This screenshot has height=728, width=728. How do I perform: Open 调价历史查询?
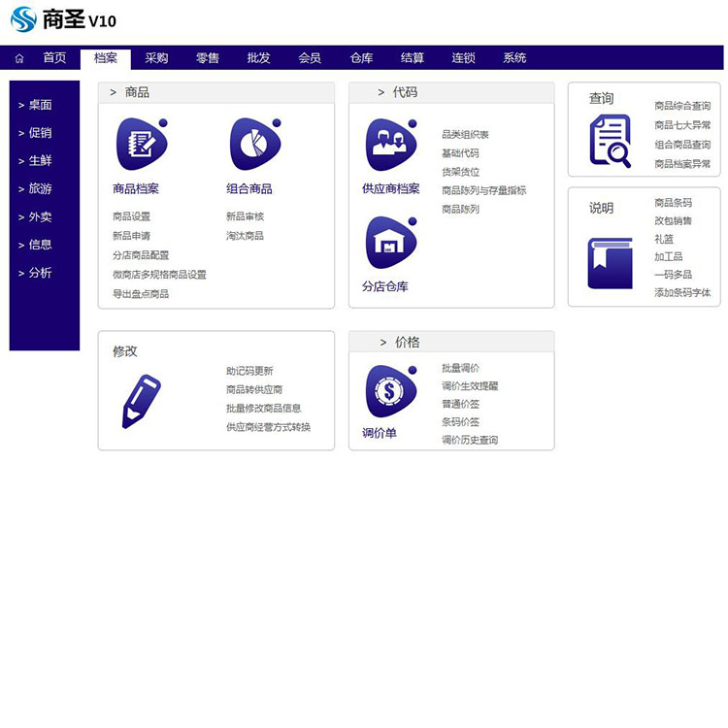(x=470, y=440)
